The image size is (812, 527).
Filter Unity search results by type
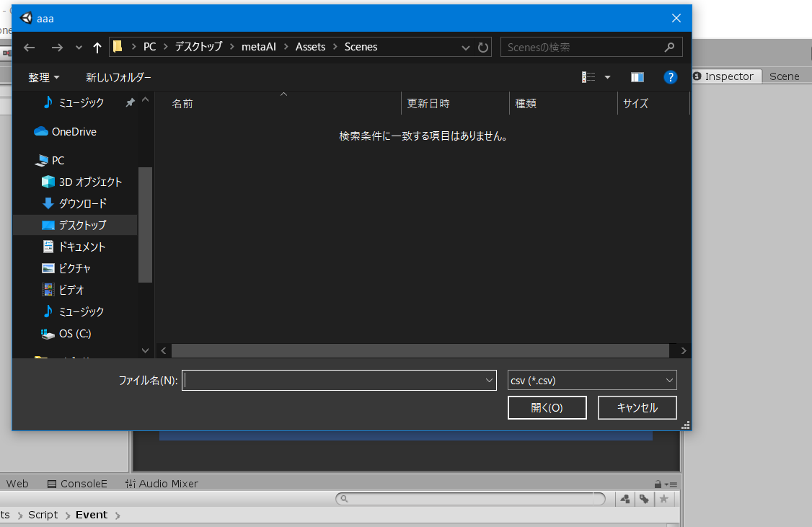(x=625, y=498)
